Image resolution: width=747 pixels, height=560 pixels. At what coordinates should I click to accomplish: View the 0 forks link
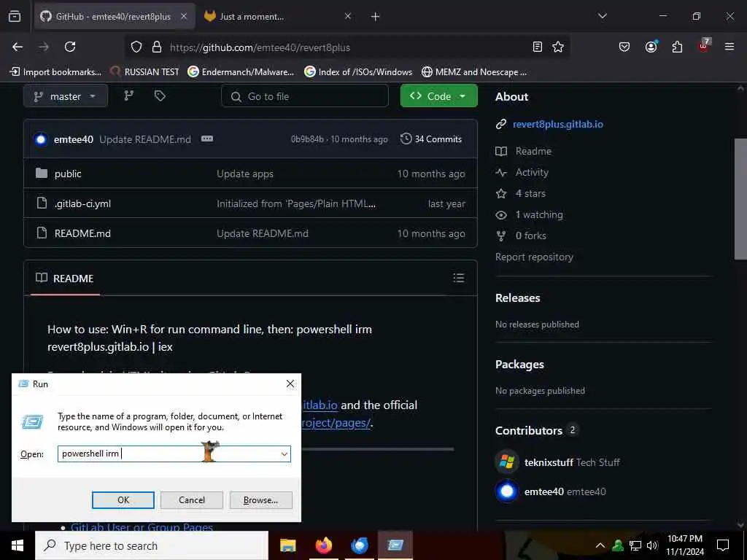coord(531,236)
